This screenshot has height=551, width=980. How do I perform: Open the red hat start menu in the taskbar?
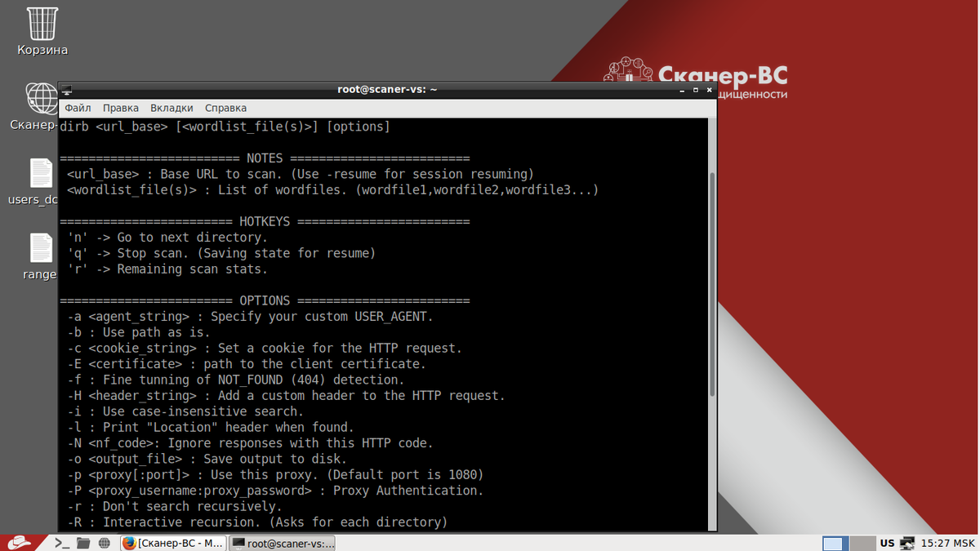point(20,542)
